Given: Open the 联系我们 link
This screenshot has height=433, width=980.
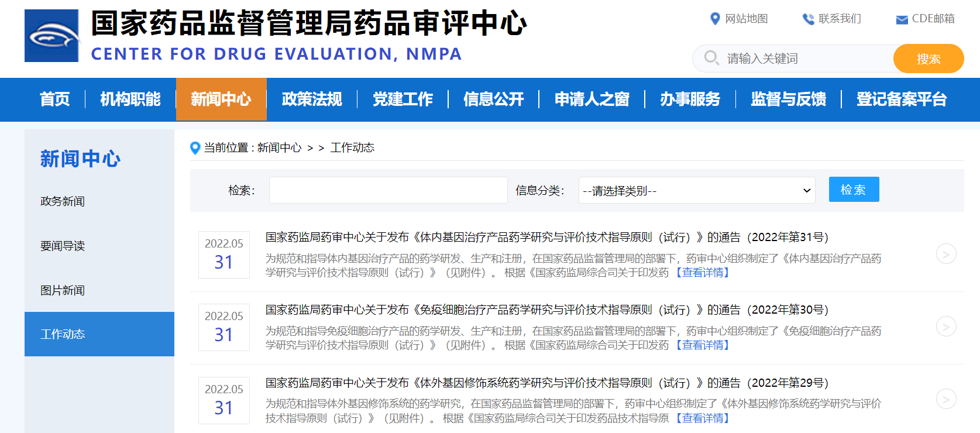Looking at the screenshot, I should pyautogui.click(x=840, y=19).
